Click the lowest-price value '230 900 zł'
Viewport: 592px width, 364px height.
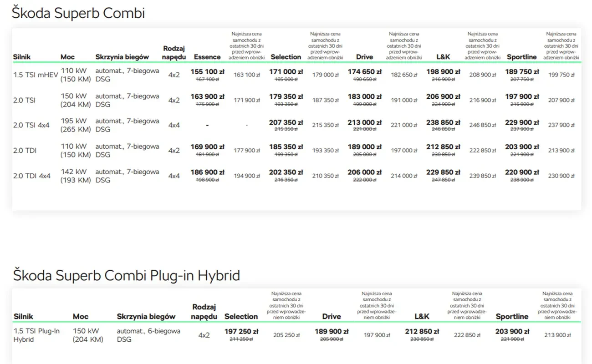[561, 176]
